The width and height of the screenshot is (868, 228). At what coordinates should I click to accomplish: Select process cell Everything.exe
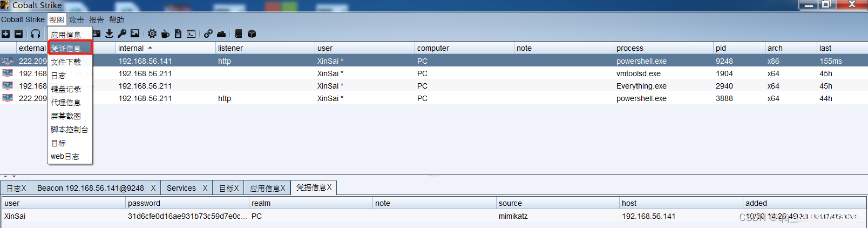663,86
